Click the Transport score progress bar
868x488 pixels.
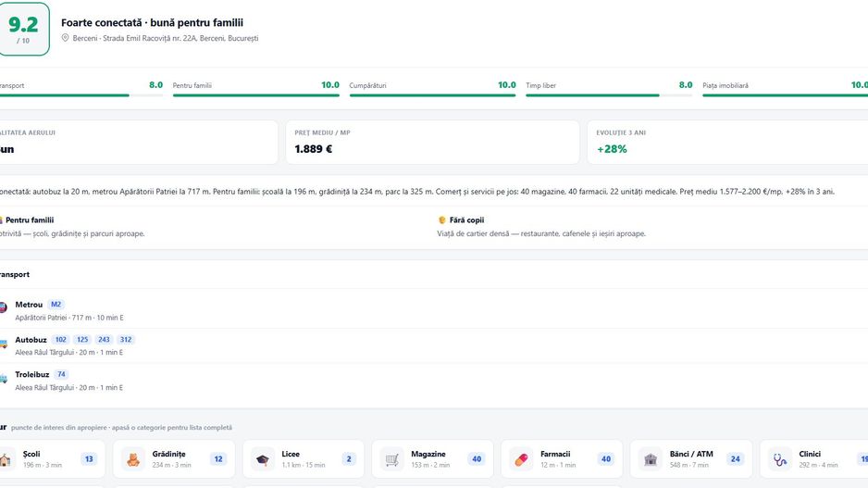[x=81, y=95]
